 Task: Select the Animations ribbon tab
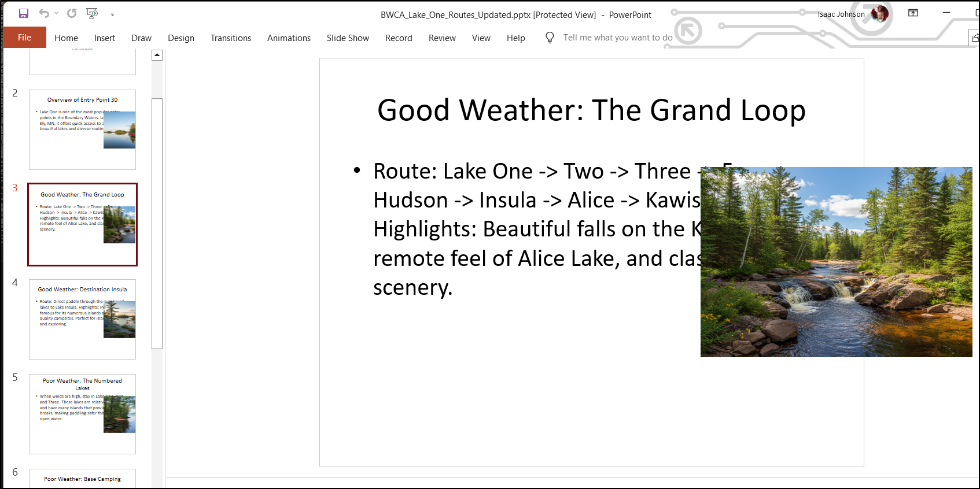pyautogui.click(x=289, y=38)
